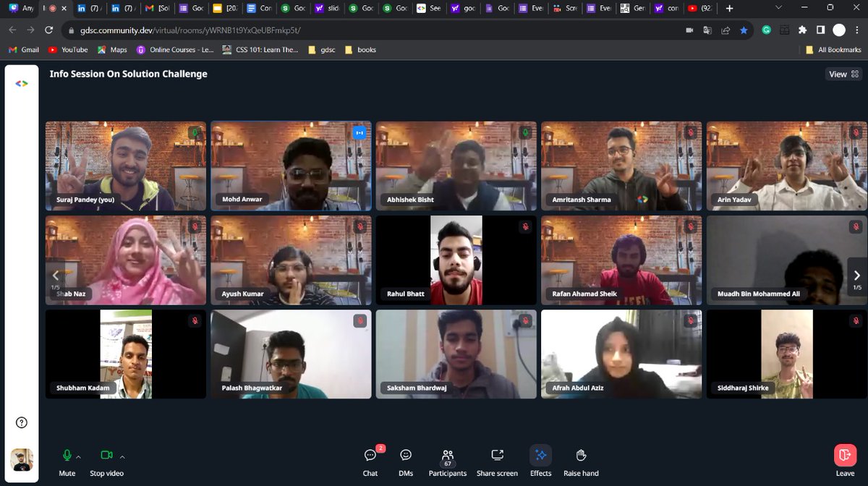
Task: Open the All Bookmarks folder
Action: pyautogui.click(x=833, y=50)
